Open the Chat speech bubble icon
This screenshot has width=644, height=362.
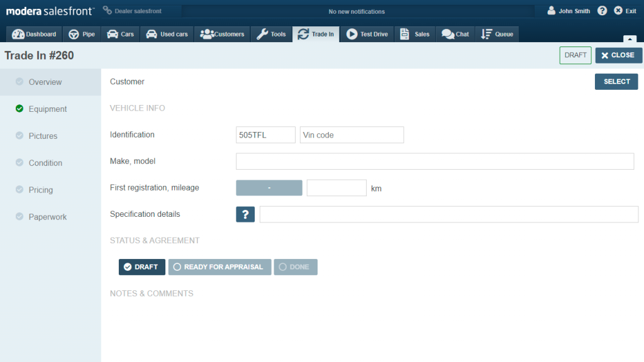tap(448, 35)
